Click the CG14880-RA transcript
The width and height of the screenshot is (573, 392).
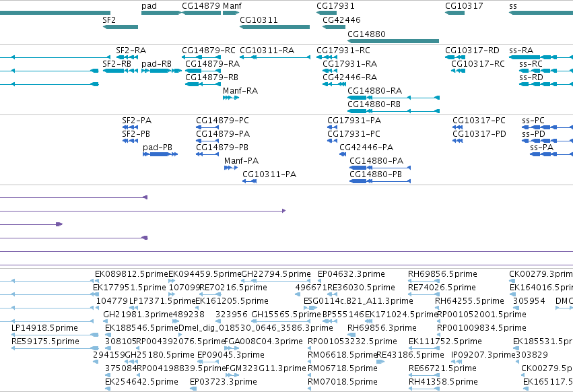tap(394, 98)
